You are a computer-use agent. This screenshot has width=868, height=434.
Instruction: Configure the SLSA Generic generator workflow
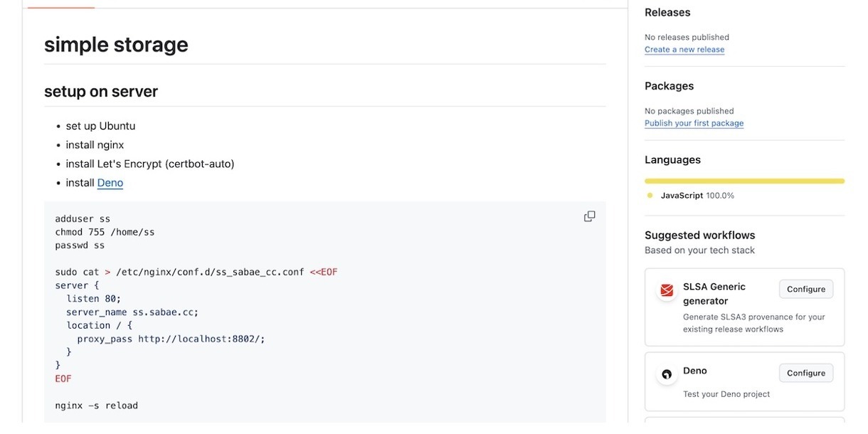pos(805,289)
